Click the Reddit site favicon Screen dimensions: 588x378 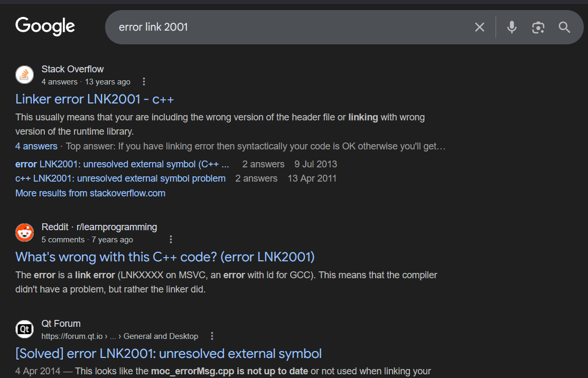24,233
